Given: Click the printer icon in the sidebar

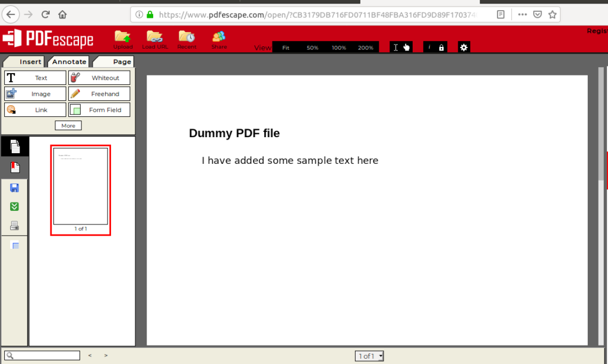Looking at the screenshot, I should coord(14,226).
